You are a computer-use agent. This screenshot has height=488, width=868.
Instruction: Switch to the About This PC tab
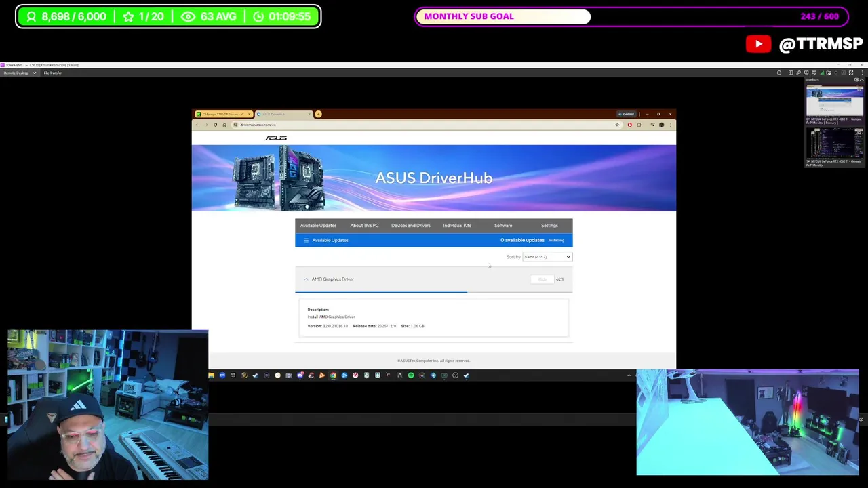coord(364,225)
